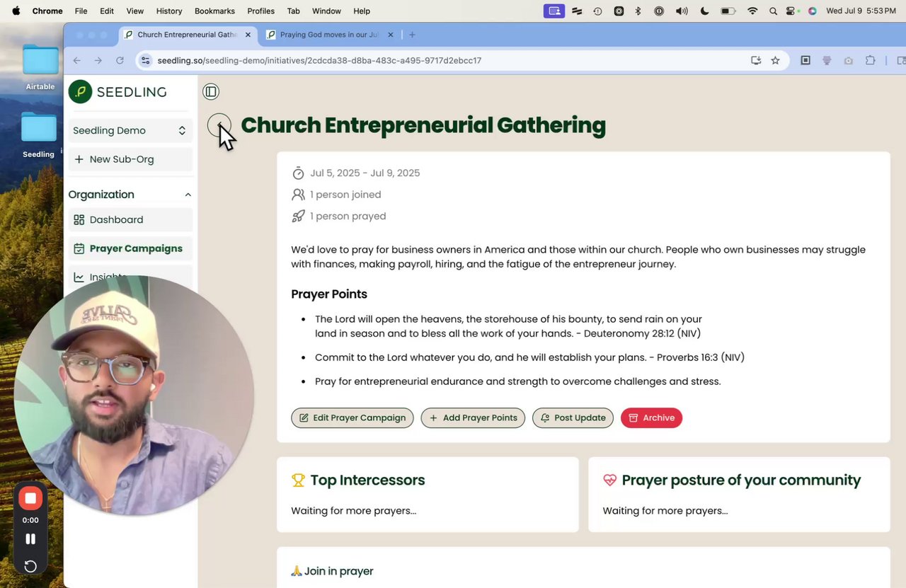Open the Seedling Demo organization switcher
Screen dimensions: 906x588
point(130,130)
